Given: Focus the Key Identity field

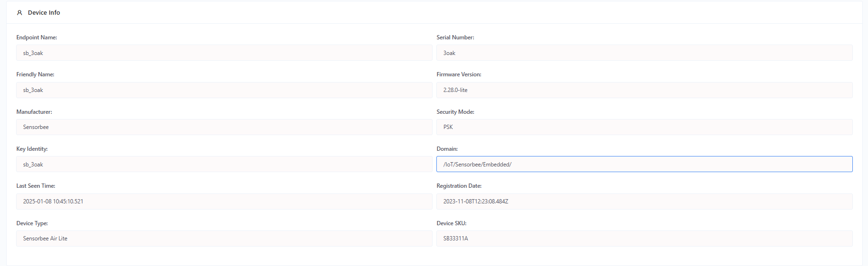Looking at the screenshot, I should click(x=224, y=164).
